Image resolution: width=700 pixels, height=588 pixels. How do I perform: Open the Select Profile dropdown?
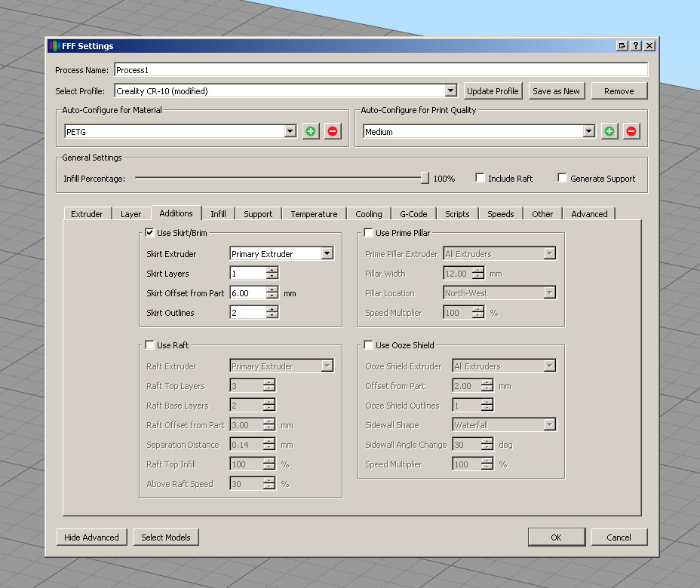click(x=450, y=91)
